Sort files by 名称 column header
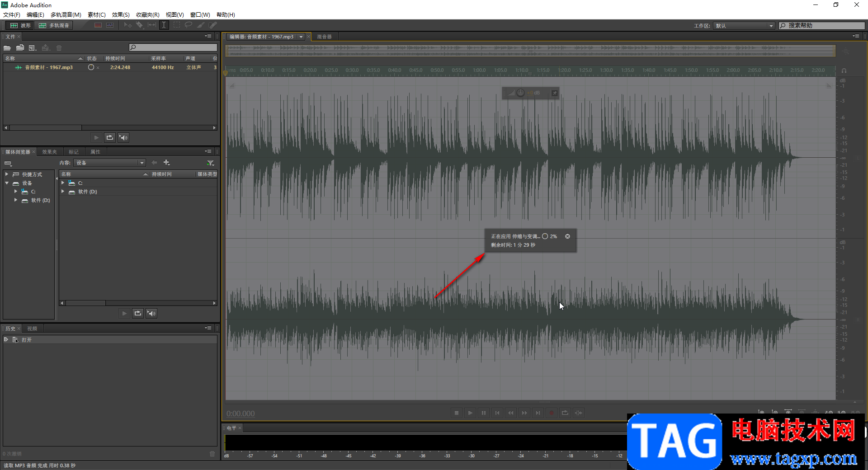Image resolution: width=868 pixels, height=470 pixels. [x=44, y=58]
